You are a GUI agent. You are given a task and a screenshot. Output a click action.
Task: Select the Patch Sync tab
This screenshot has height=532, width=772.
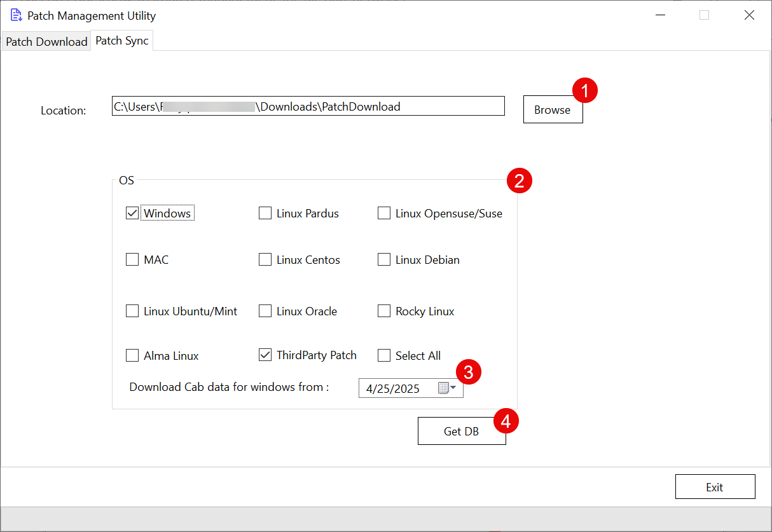121,40
